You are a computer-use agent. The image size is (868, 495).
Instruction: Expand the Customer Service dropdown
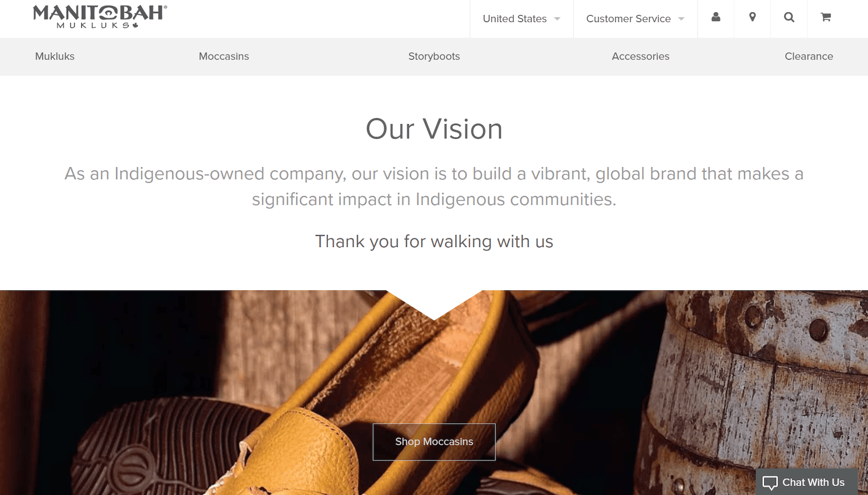635,19
